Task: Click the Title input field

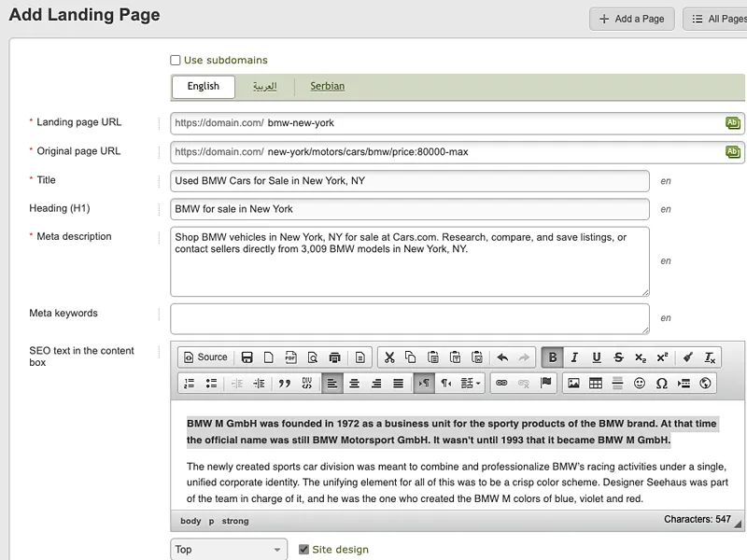Action: 410,181
